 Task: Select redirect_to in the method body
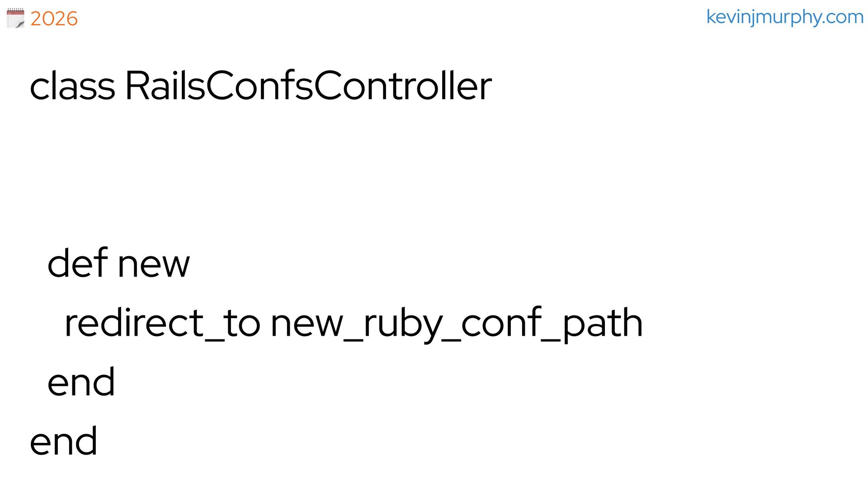[x=162, y=323]
